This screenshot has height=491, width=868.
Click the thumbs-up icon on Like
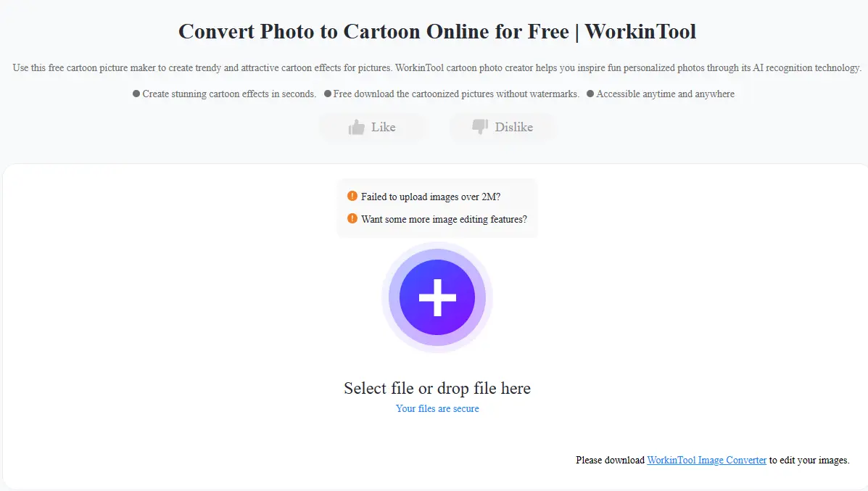click(356, 128)
